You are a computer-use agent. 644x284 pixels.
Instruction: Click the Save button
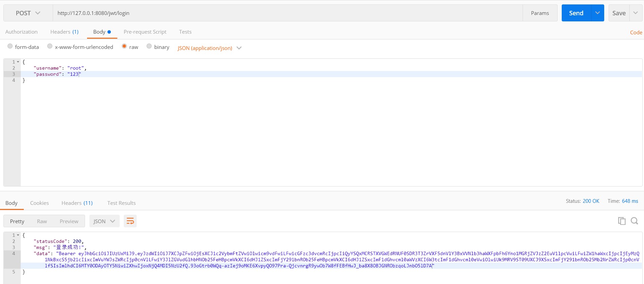tap(619, 13)
